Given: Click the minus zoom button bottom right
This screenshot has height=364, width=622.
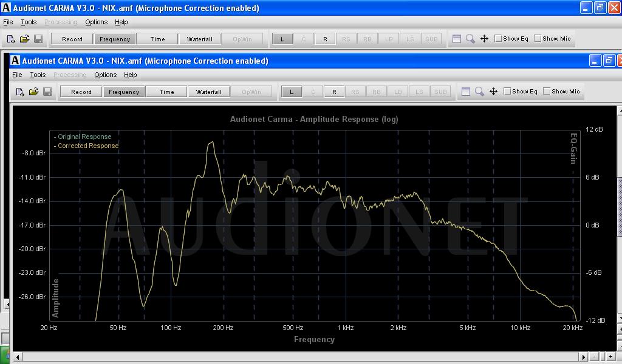Looking at the screenshot, I should tap(594, 357).
